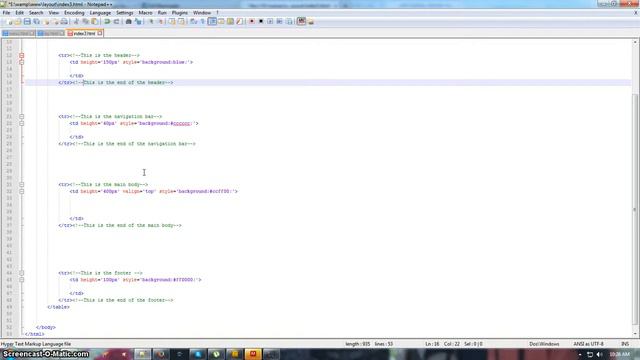The height and width of the screenshot is (360, 640).
Task: Click 'ANSI as UTF-8' in status bar
Action: [x=588, y=344]
